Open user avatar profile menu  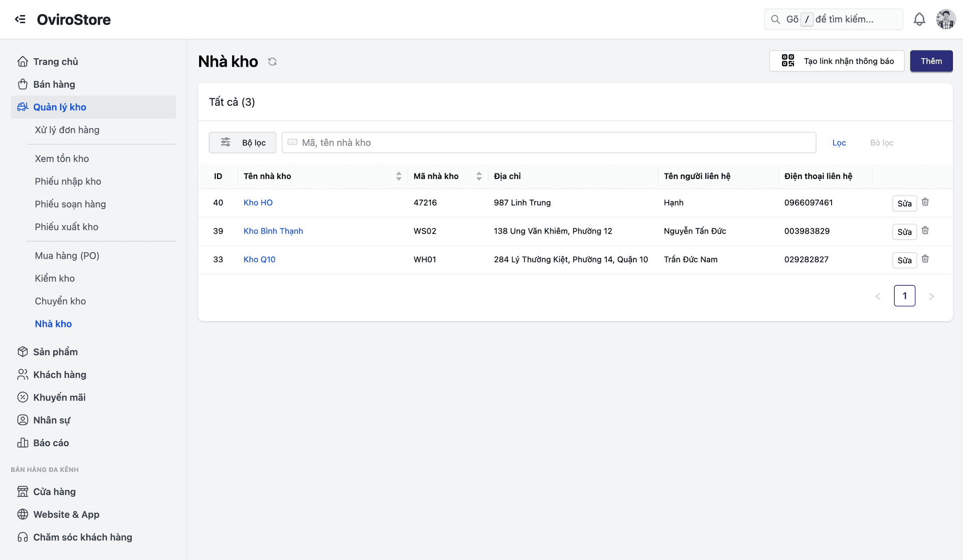click(x=945, y=19)
